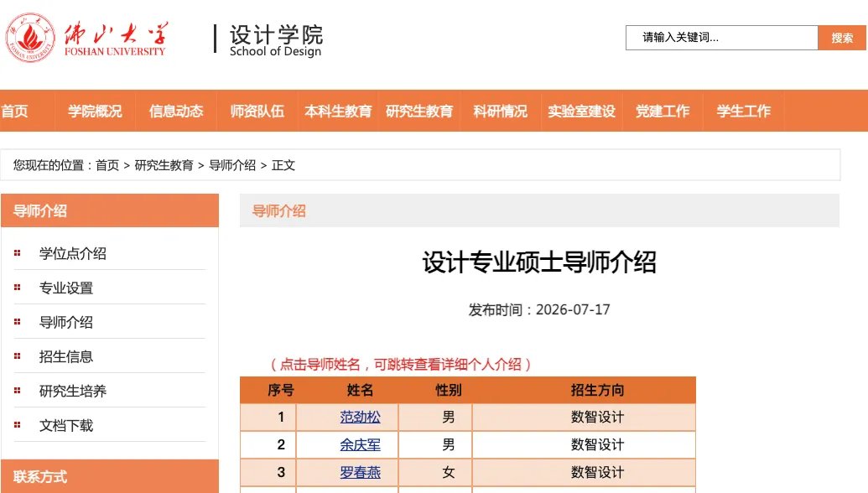Open the 学生工作 navigation item

pos(743,112)
